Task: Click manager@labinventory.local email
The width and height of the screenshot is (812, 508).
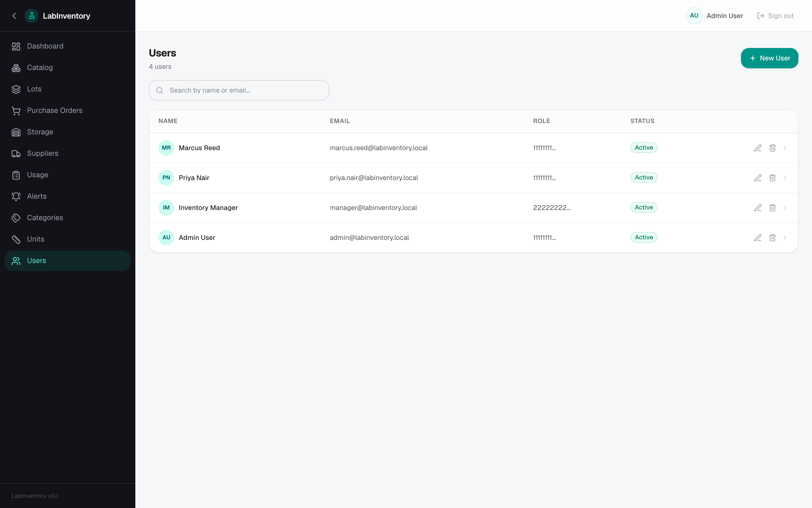Action: click(x=373, y=208)
